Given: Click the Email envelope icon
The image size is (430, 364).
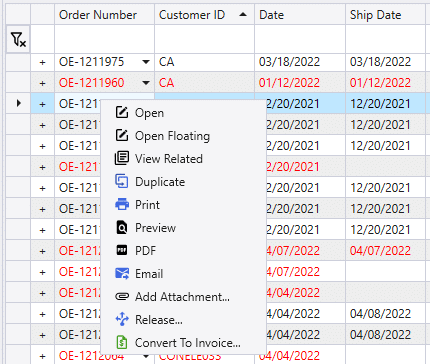Looking at the screenshot, I should [122, 273].
